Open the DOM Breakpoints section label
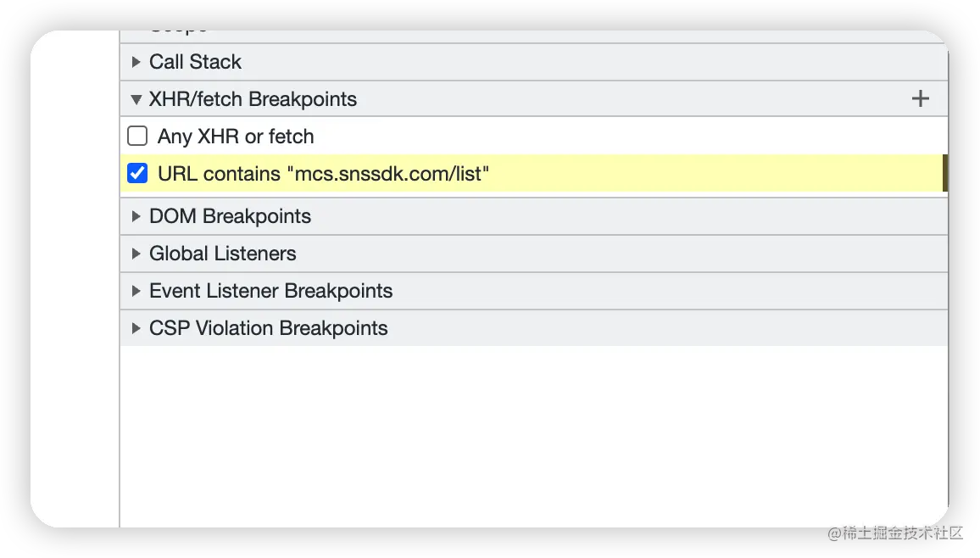Image resolution: width=980 pixels, height=558 pixels. coord(230,216)
